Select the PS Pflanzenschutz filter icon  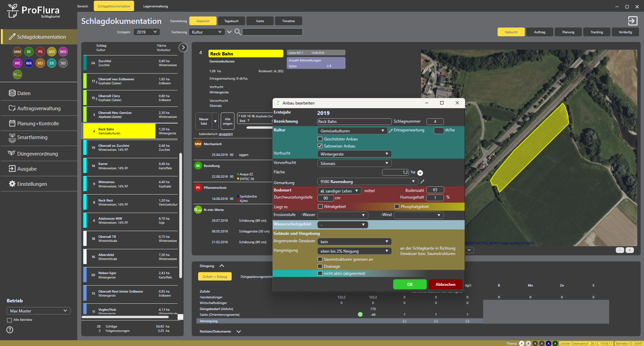coord(40,52)
